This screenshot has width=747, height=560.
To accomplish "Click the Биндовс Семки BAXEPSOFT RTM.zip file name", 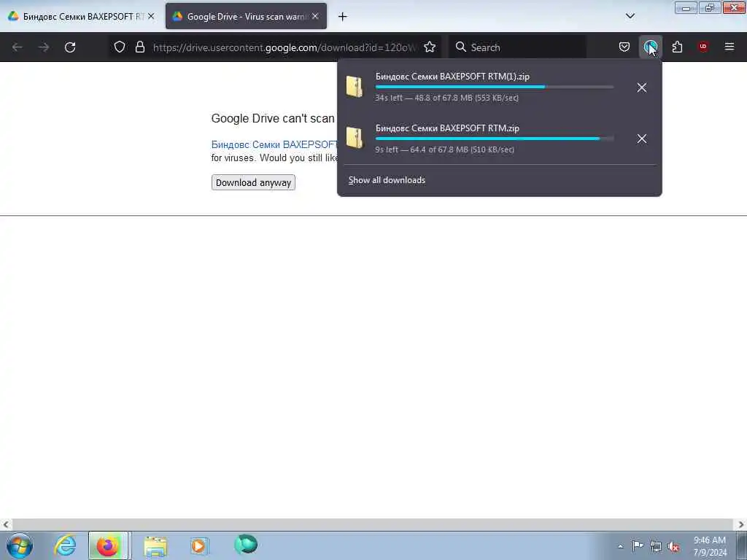I will point(447,128).
